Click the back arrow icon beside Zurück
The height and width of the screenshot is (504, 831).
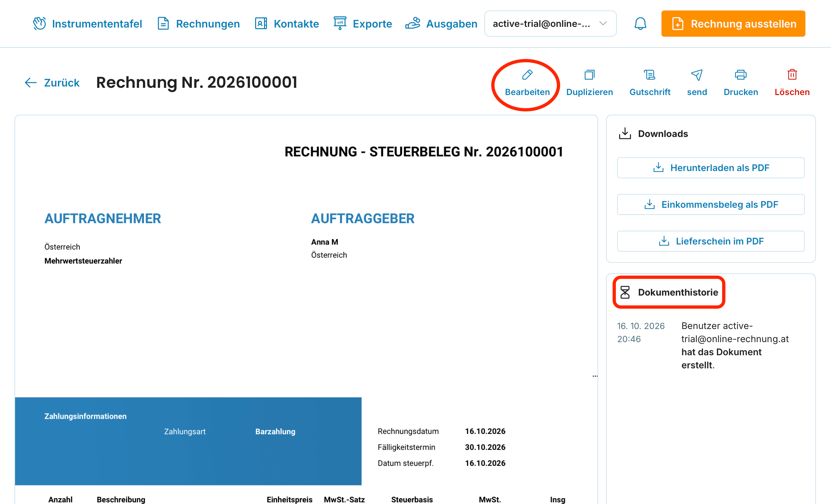(x=31, y=83)
